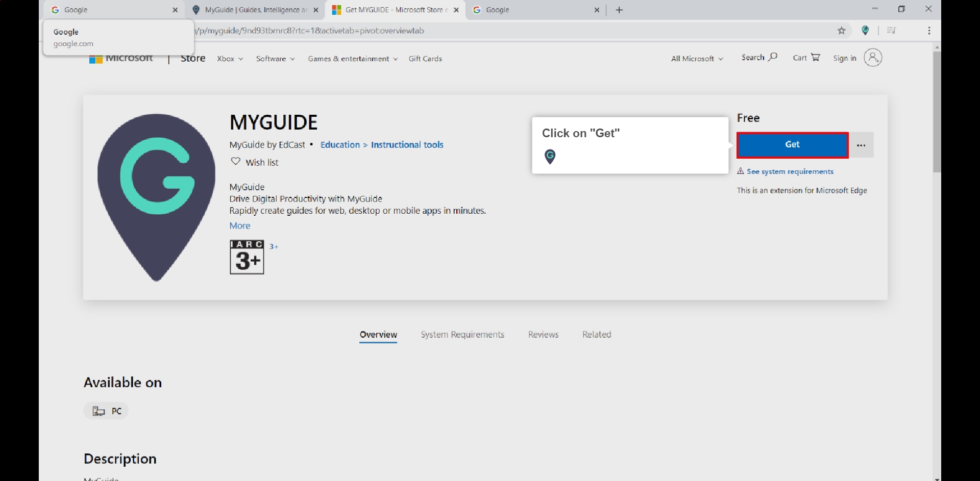Open the Instructional tools category link
Screen dimensions: 980x481
[407, 145]
